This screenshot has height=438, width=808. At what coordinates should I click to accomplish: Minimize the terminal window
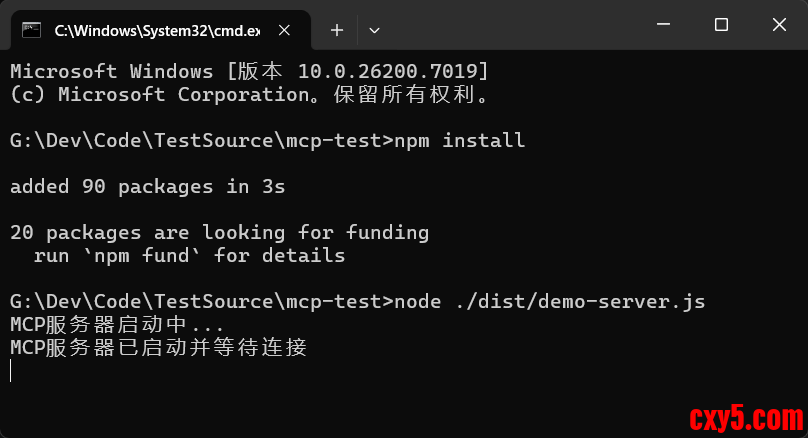664,25
